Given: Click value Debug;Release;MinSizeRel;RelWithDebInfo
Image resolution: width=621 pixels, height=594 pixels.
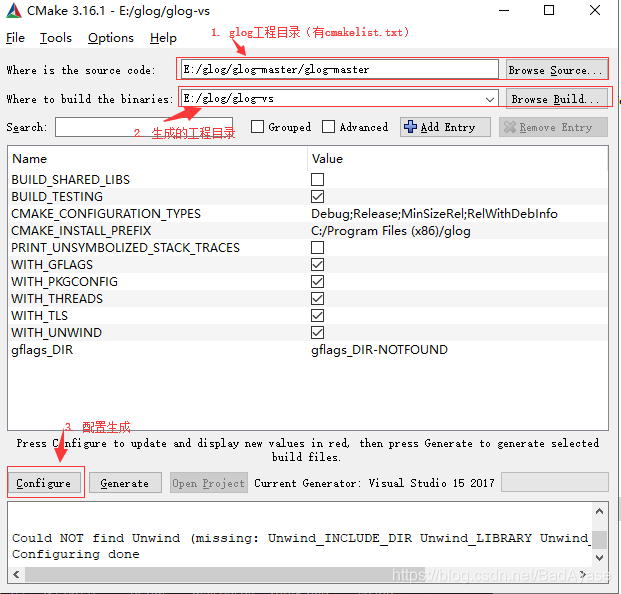Looking at the screenshot, I should pyautogui.click(x=434, y=214).
